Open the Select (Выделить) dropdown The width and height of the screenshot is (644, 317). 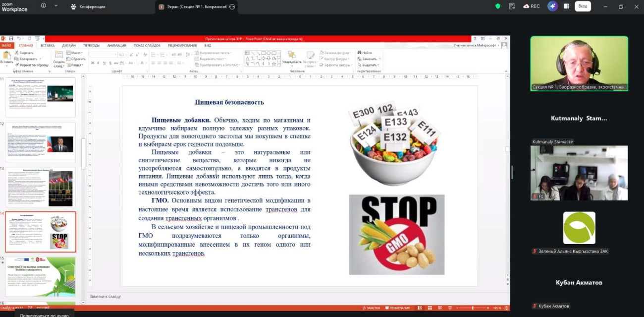click(x=370, y=65)
